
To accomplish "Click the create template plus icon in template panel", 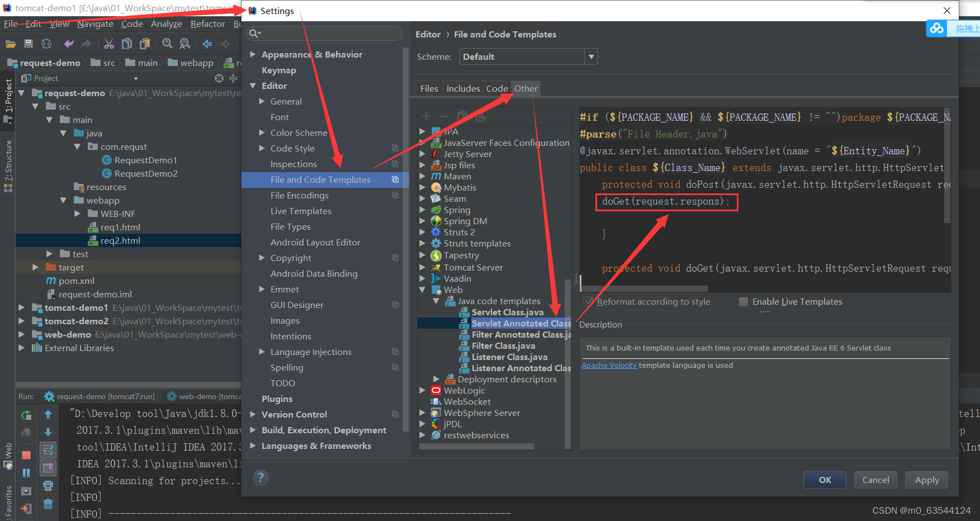I will coord(426,116).
